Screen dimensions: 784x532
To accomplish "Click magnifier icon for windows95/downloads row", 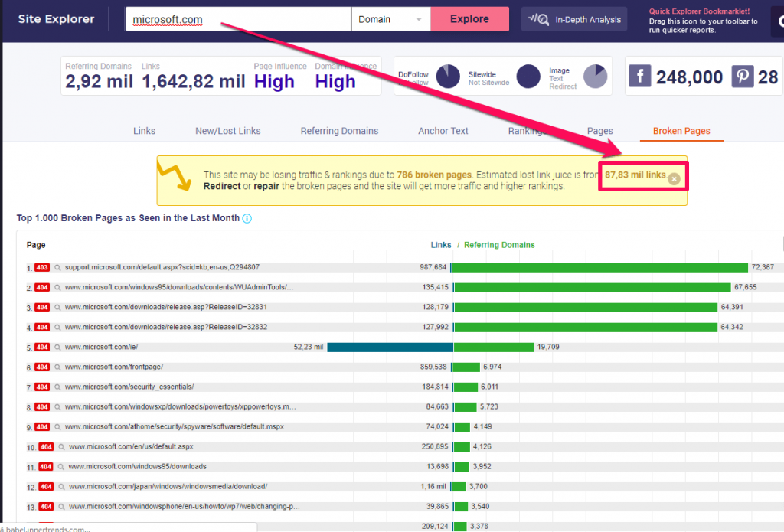I will coord(61,467).
